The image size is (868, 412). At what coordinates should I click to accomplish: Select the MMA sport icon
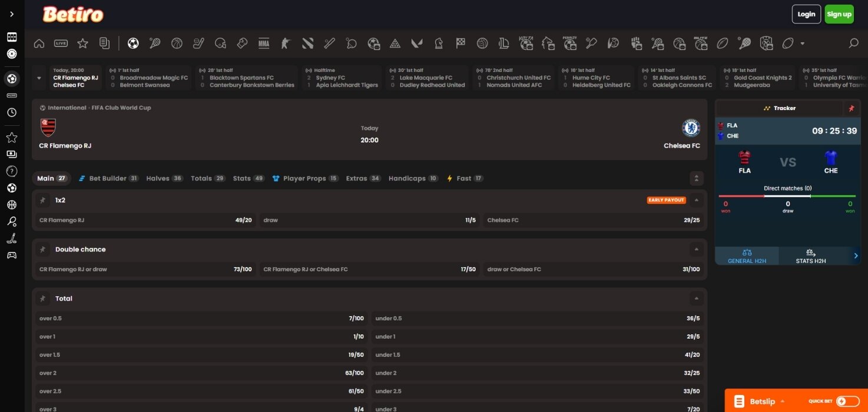[x=264, y=43]
